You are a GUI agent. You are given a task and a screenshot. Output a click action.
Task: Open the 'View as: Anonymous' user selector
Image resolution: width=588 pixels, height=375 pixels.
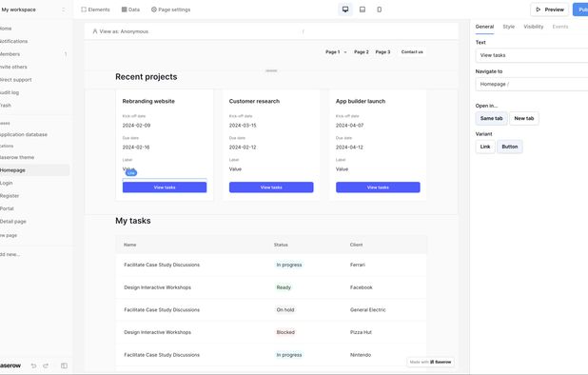(121, 31)
